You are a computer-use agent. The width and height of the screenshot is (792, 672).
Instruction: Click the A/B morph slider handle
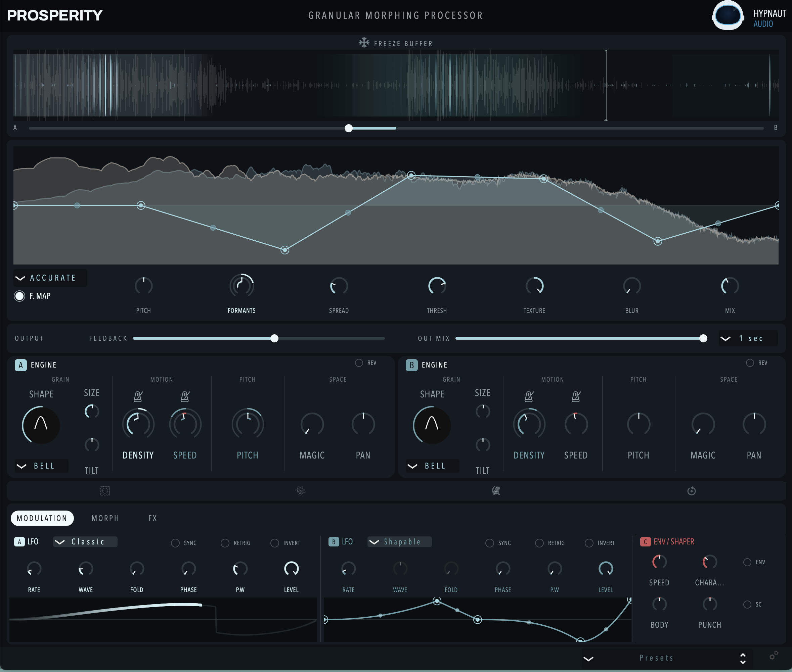(348, 128)
